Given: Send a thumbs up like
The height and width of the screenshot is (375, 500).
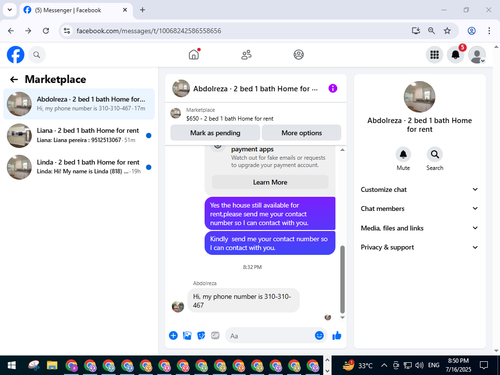Looking at the screenshot, I should (x=337, y=335).
